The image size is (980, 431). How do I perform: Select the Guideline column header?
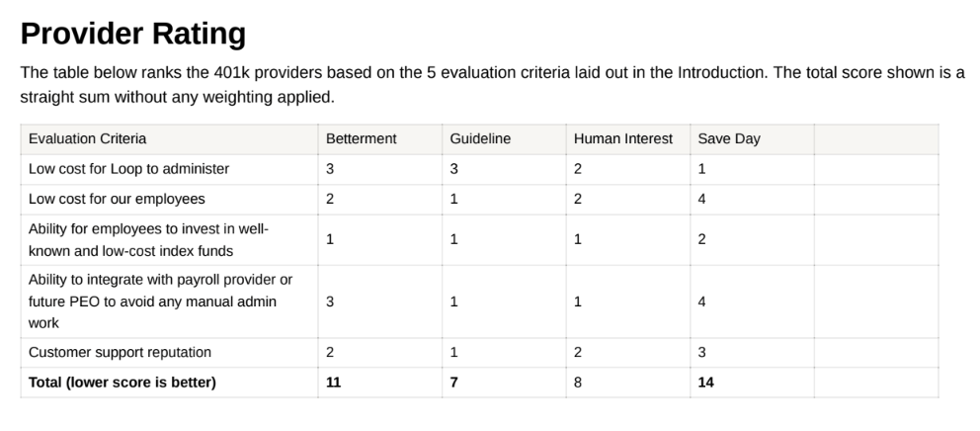click(x=480, y=139)
